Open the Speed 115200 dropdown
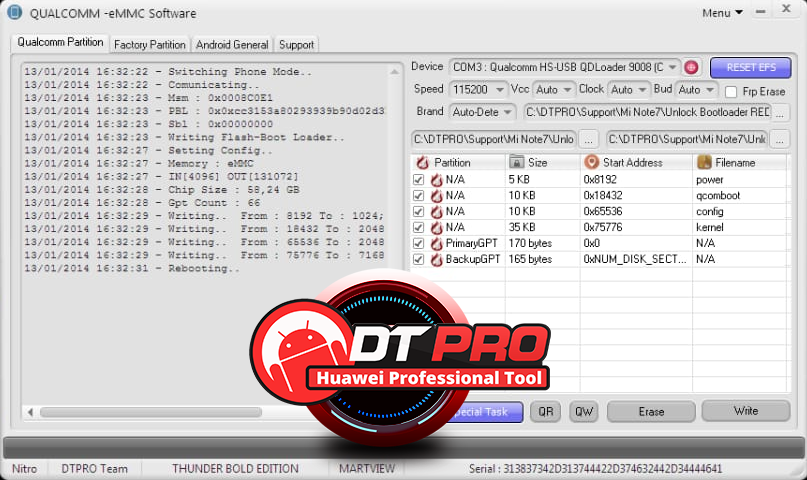The width and height of the screenshot is (807, 480). click(x=499, y=90)
